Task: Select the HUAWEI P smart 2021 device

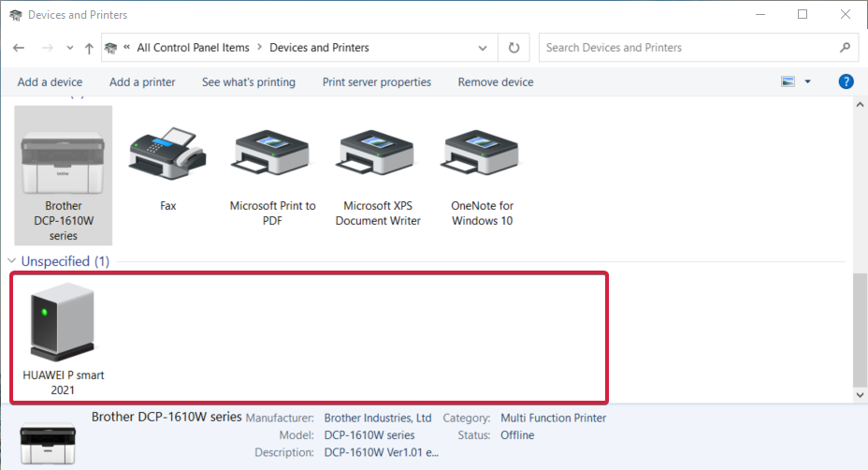Action: pos(63,338)
